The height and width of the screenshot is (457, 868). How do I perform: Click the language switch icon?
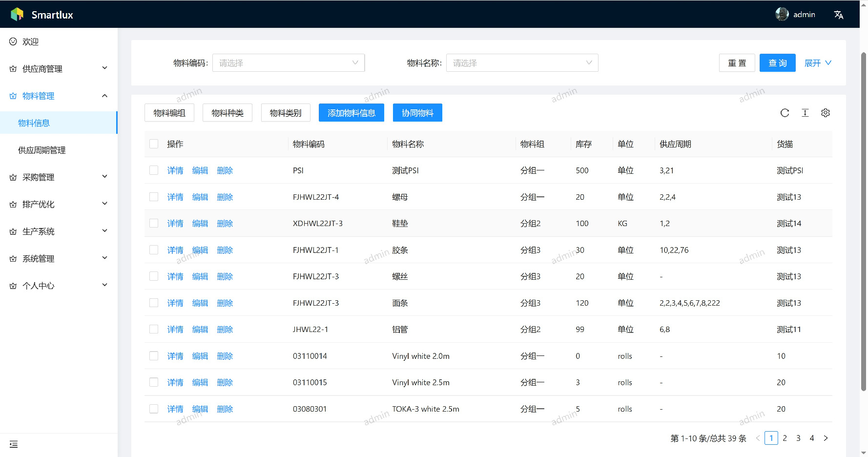pyautogui.click(x=839, y=15)
